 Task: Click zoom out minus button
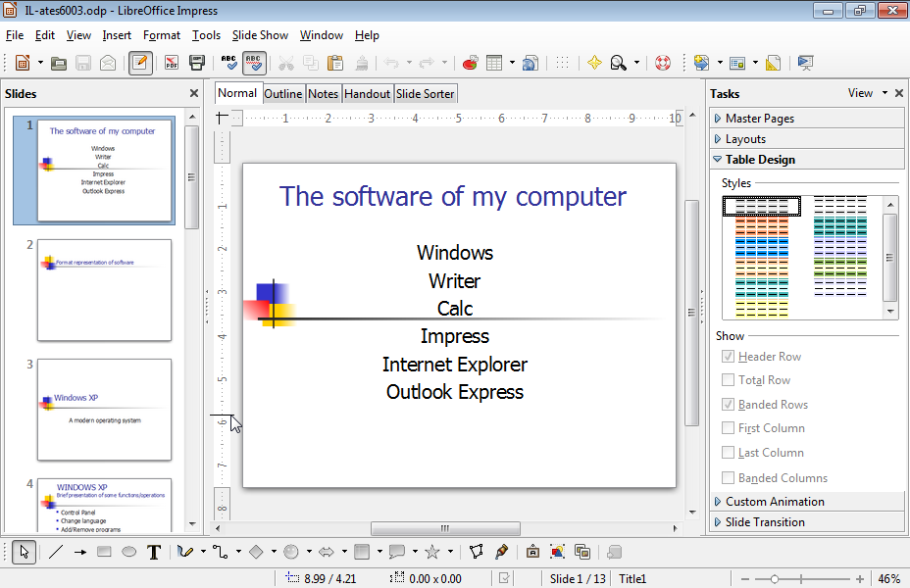click(745, 579)
